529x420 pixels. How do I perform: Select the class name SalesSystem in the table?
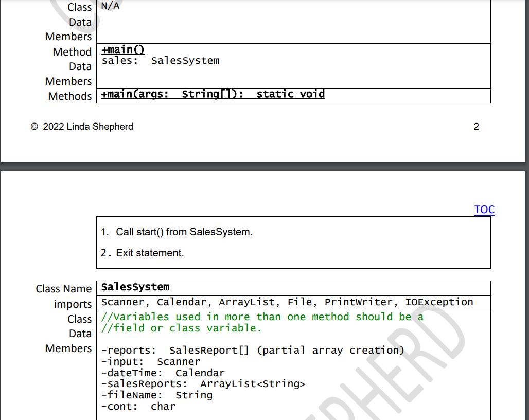[x=136, y=287]
